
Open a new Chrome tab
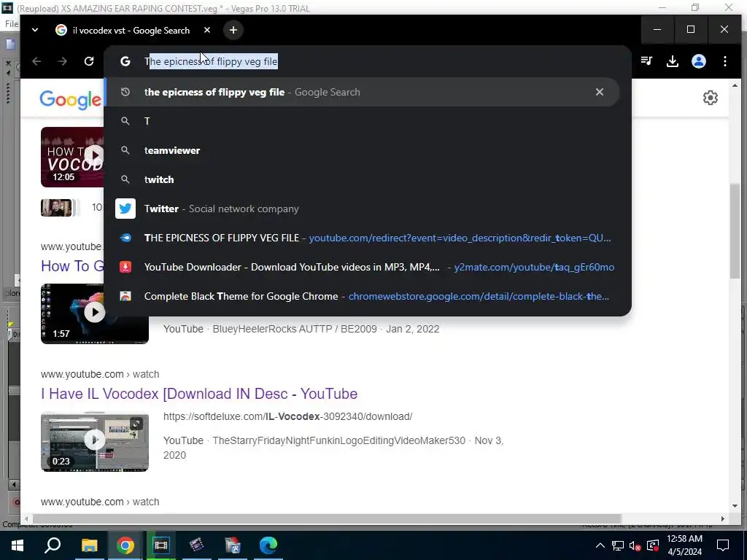click(x=233, y=30)
